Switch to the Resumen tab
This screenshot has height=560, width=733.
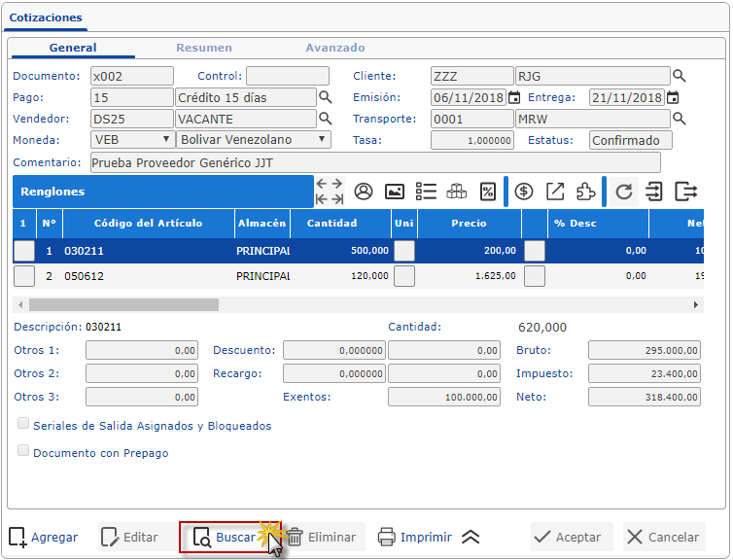(x=203, y=48)
